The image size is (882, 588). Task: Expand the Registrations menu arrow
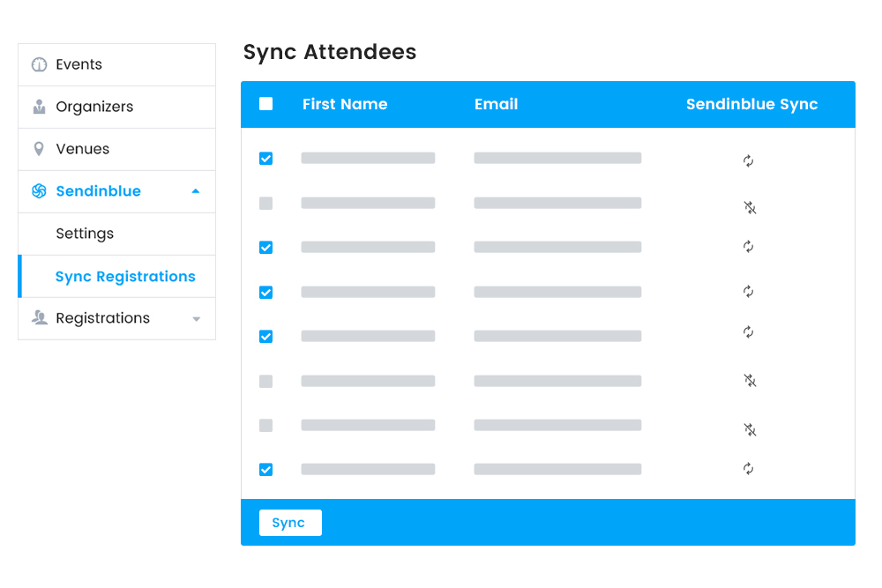pyautogui.click(x=197, y=319)
